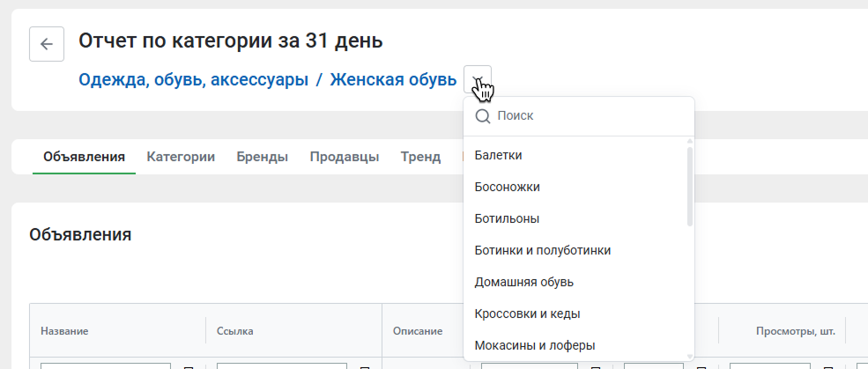Screen dimensions: 868x369
Task: Click the back arrow button
Action: (47, 44)
